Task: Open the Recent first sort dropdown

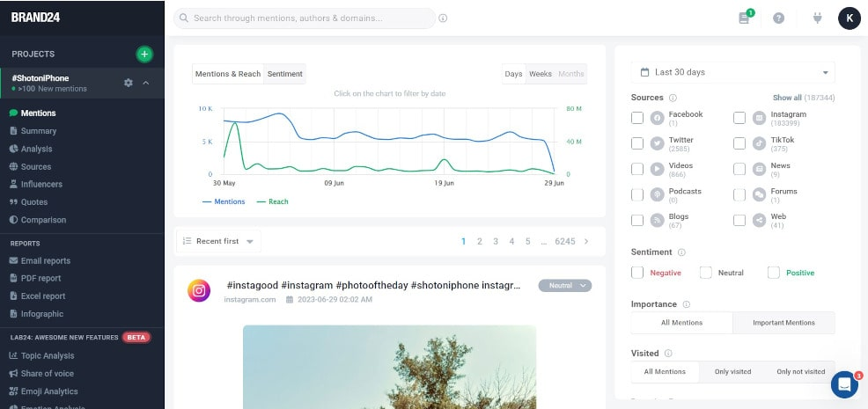Action: tap(218, 241)
